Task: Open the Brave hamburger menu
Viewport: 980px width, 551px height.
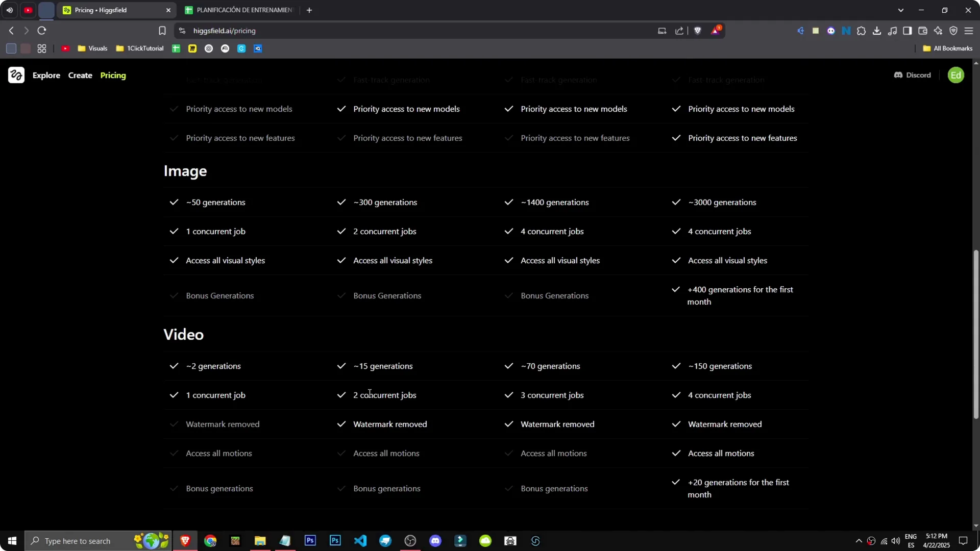Action: tap(969, 31)
